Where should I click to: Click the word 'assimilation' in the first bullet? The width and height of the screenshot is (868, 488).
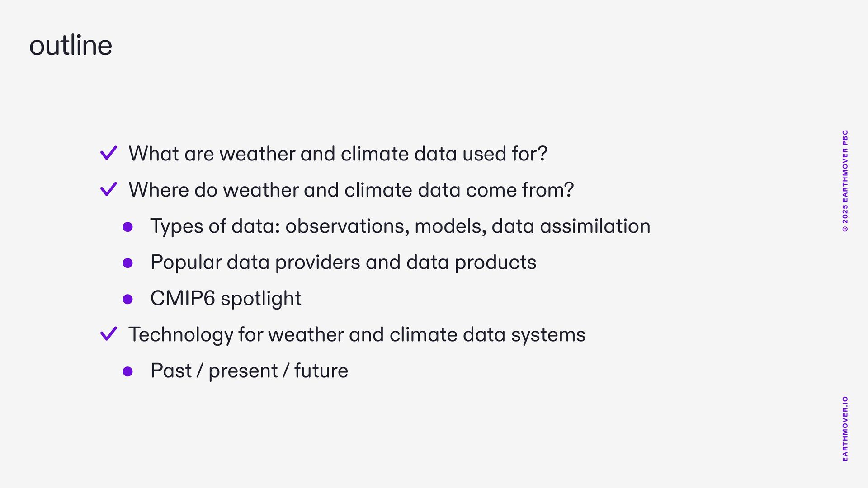tap(595, 226)
